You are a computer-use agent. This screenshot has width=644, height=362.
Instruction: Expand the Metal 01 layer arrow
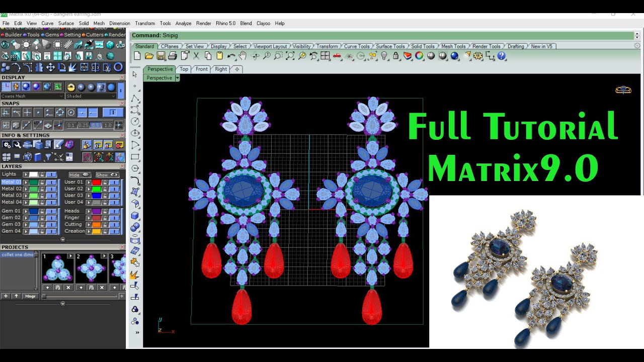[x=26, y=182]
